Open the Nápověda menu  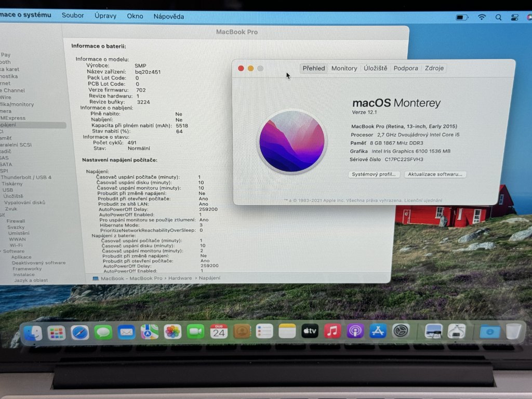169,16
